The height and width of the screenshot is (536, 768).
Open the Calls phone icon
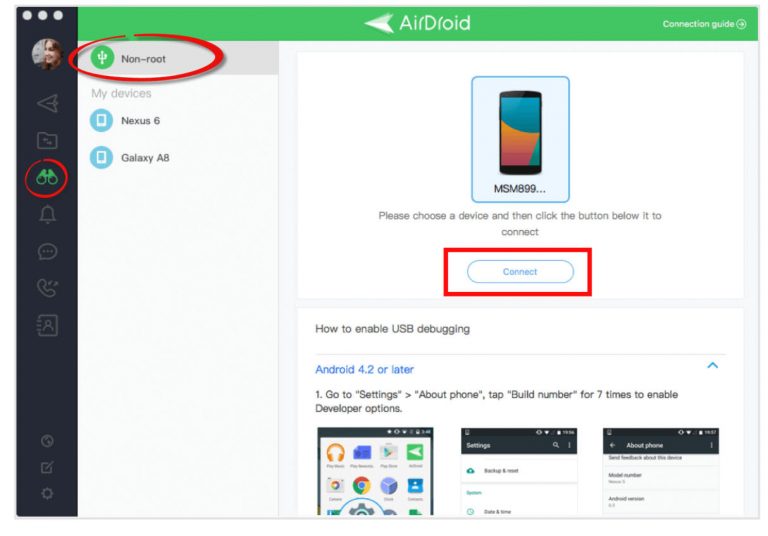(48, 288)
